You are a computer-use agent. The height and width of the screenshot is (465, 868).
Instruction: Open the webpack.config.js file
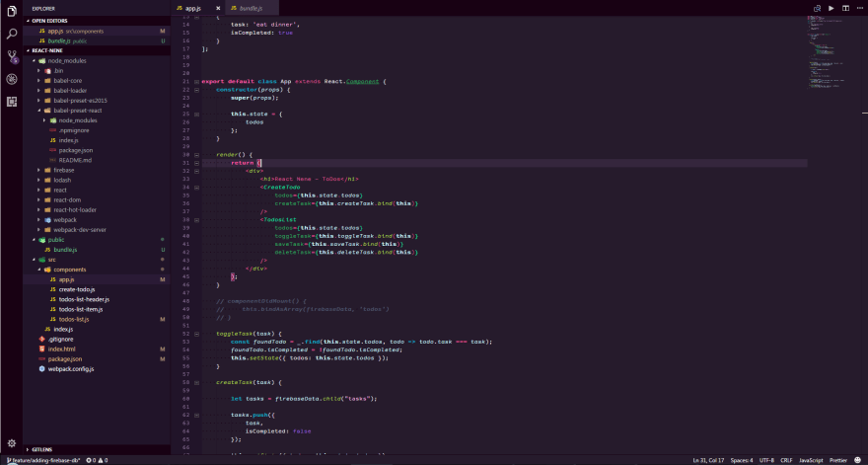[x=97, y=369]
